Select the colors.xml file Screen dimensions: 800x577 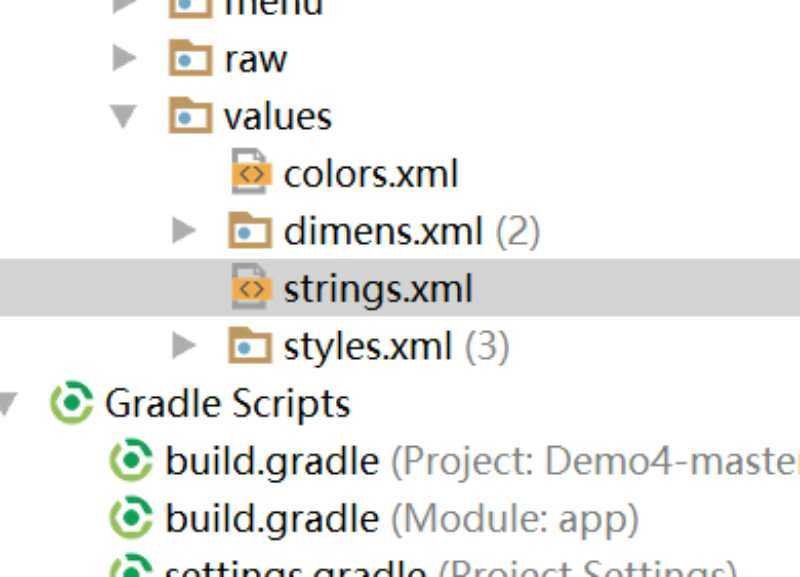point(371,174)
